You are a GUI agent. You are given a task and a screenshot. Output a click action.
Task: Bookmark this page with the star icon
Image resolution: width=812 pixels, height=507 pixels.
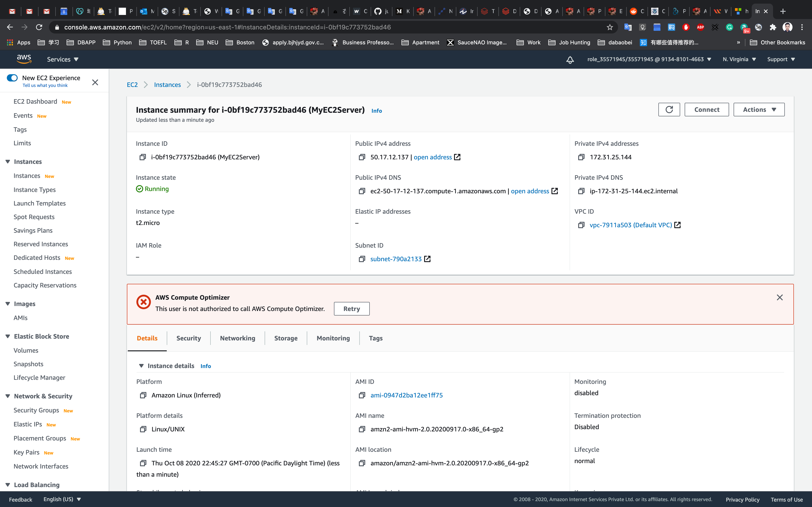pos(610,27)
